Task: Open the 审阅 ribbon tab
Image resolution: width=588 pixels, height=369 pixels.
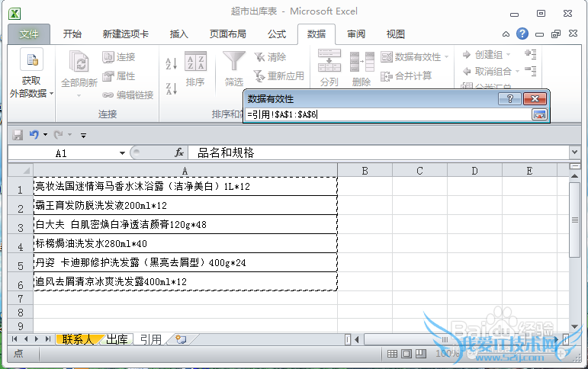Action: 356,34
